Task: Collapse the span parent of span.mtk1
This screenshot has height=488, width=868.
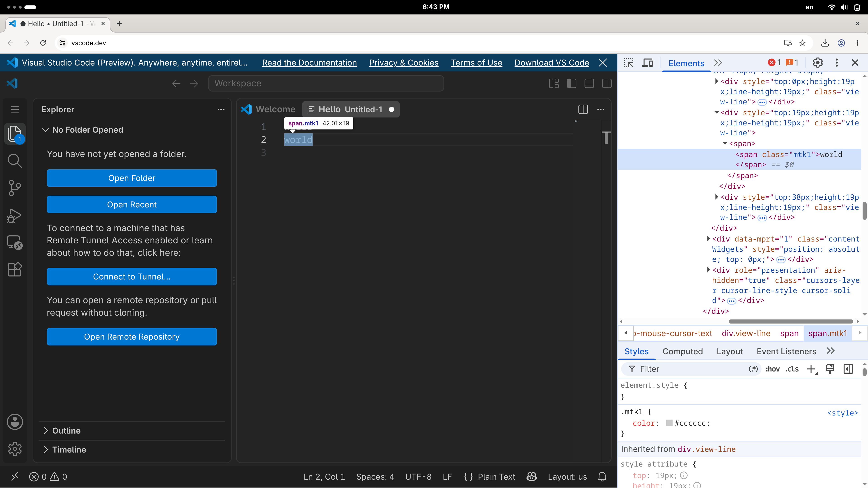Action: point(725,143)
